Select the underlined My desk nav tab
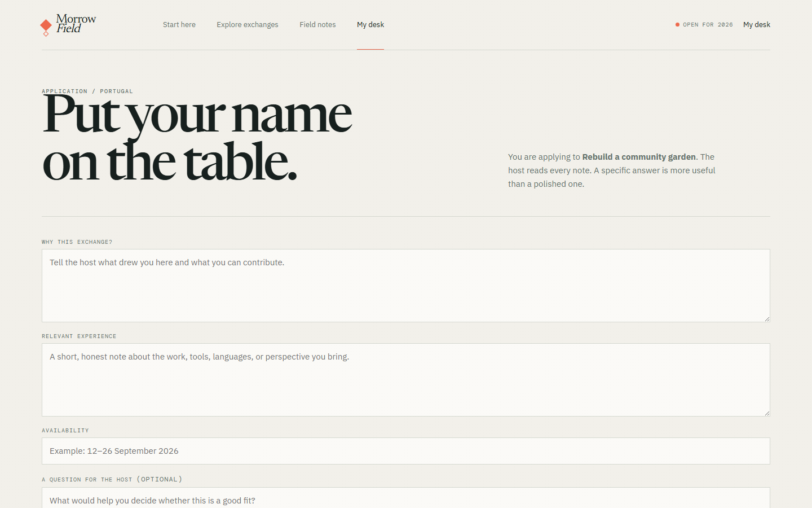The width and height of the screenshot is (812, 508). coord(370,25)
